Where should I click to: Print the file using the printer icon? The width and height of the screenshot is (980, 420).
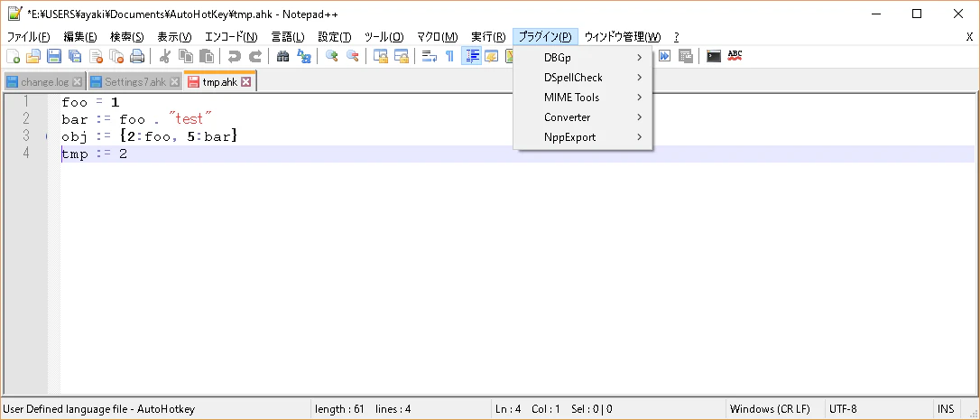[137, 56]
